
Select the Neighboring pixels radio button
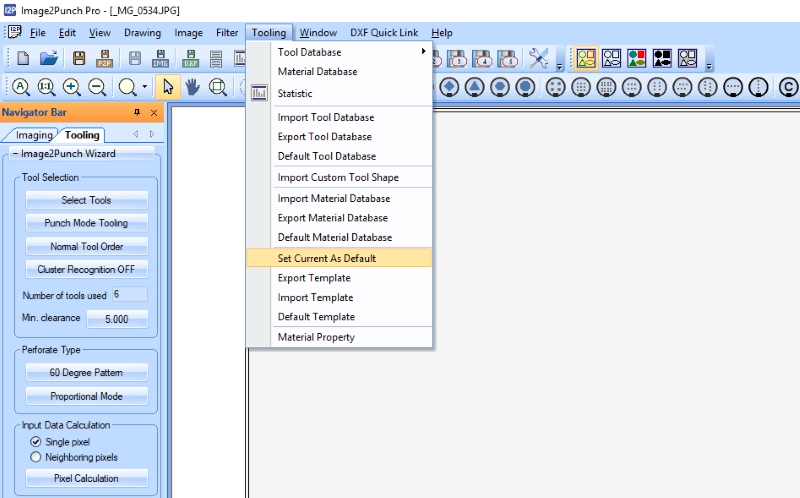click(x=36, y=457)
